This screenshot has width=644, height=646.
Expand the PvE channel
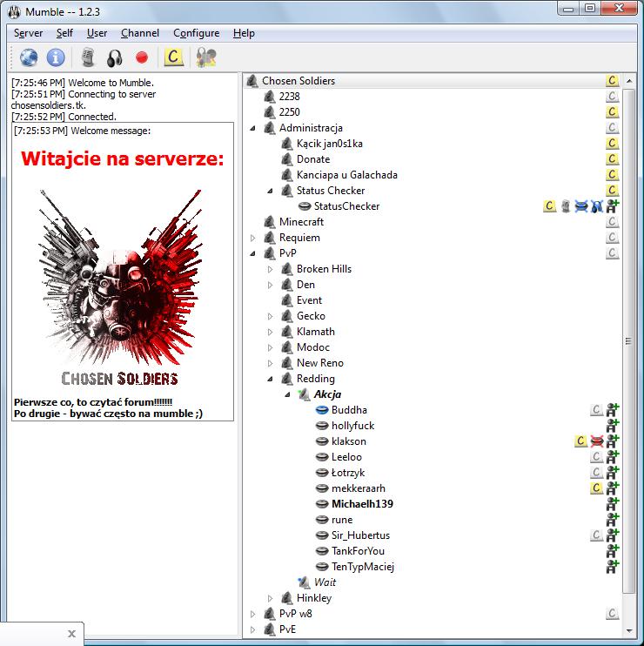(253, 629)
